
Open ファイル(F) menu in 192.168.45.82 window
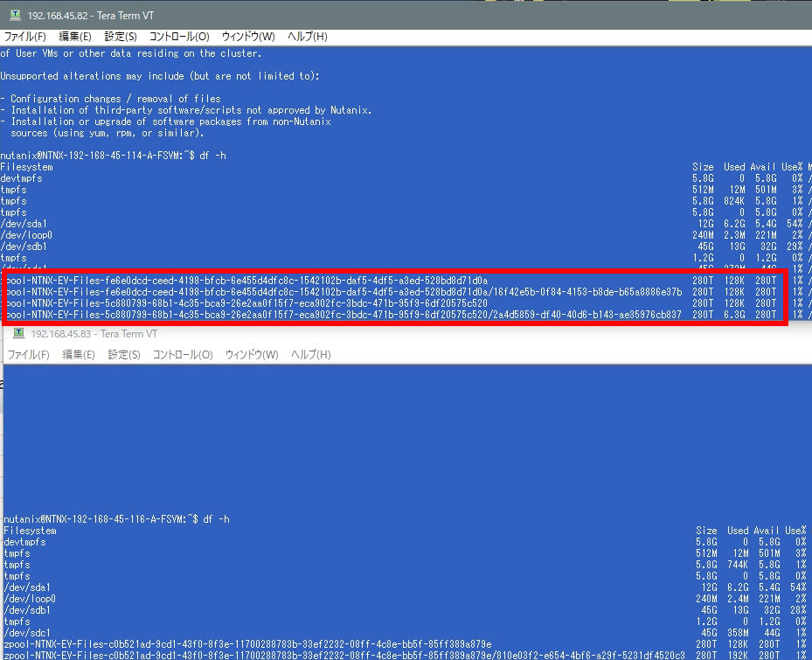pos(24,36)
